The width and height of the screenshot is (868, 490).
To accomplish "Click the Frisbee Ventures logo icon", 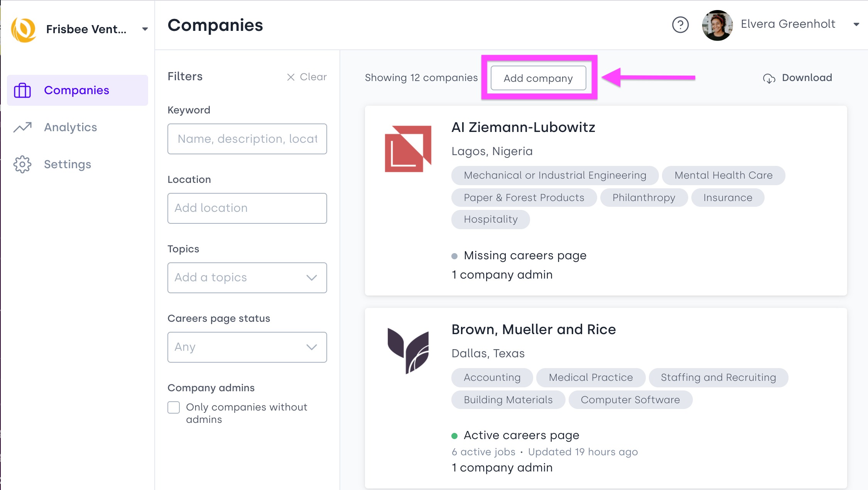I will point(24,29).
